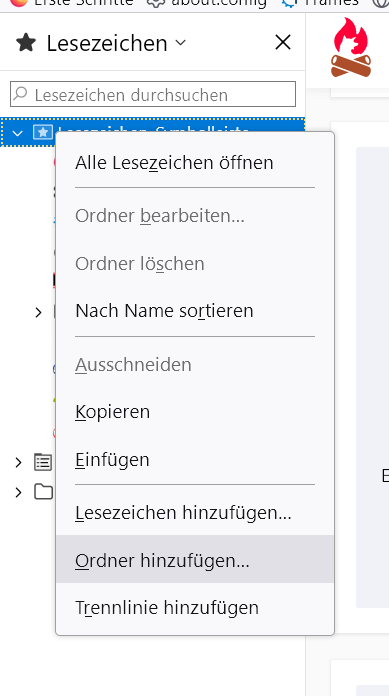This screenshot has height=696, width=389.
Task: Click the magnifier icon in search box
Action: [x=20, y=94]
